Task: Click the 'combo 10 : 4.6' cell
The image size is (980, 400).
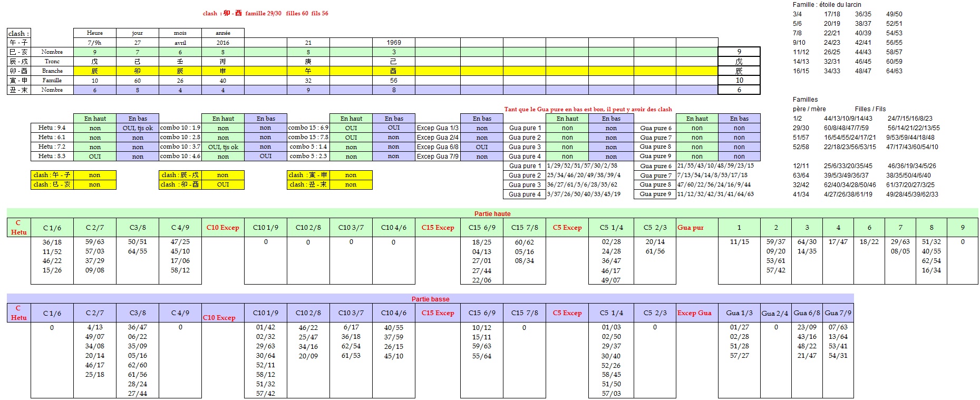Action: click(x=180, y=156)
